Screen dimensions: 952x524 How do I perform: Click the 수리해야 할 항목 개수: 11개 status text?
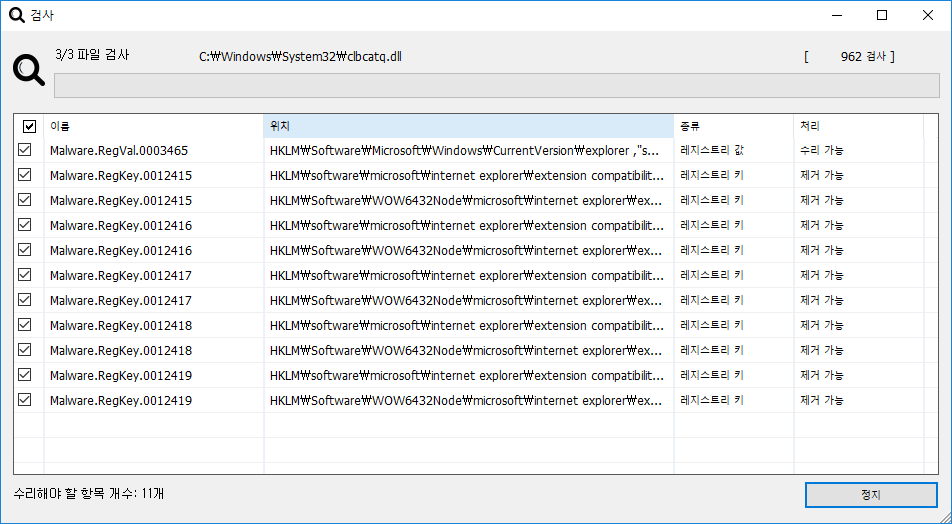pyautogui.click(x=89, y=494)
